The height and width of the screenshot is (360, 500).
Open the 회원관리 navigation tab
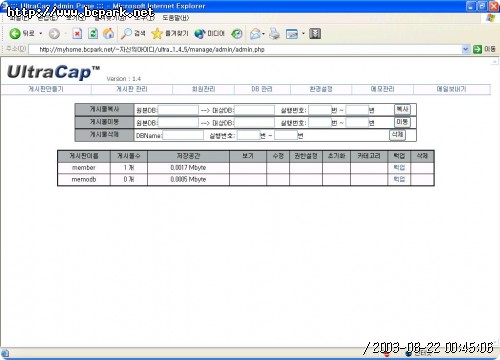(x=203, y=89)
